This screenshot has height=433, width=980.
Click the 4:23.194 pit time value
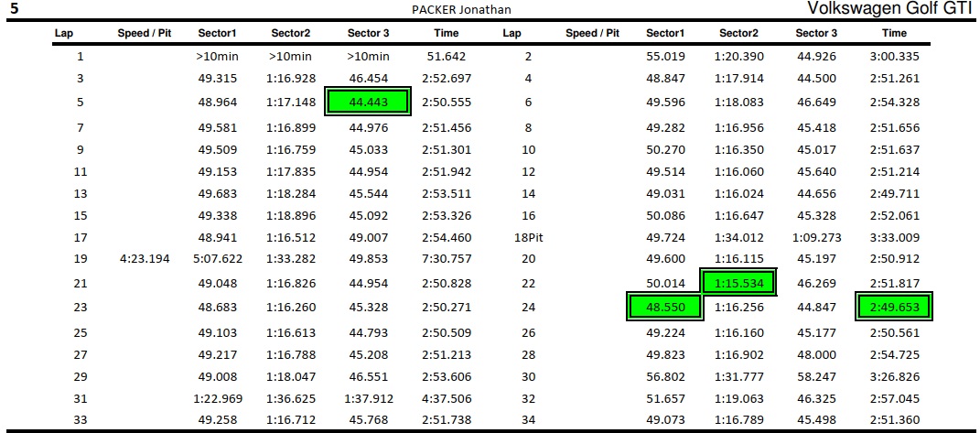coord(145,261)
